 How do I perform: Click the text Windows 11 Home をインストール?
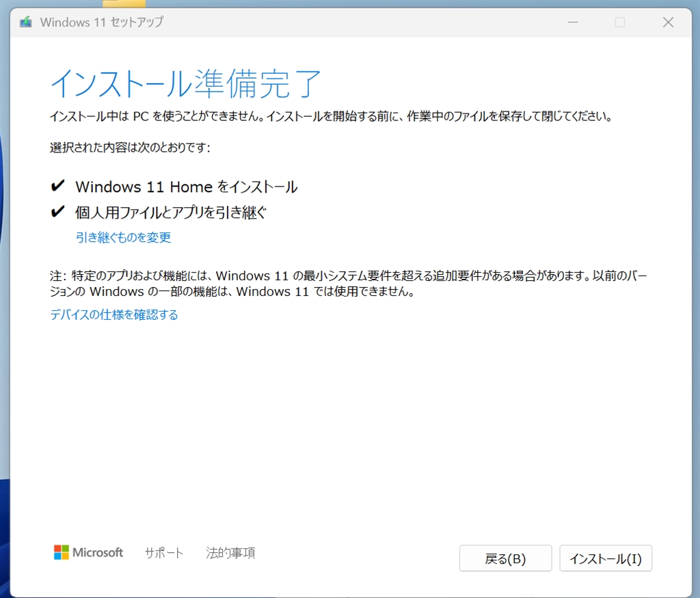pos(187,187)
